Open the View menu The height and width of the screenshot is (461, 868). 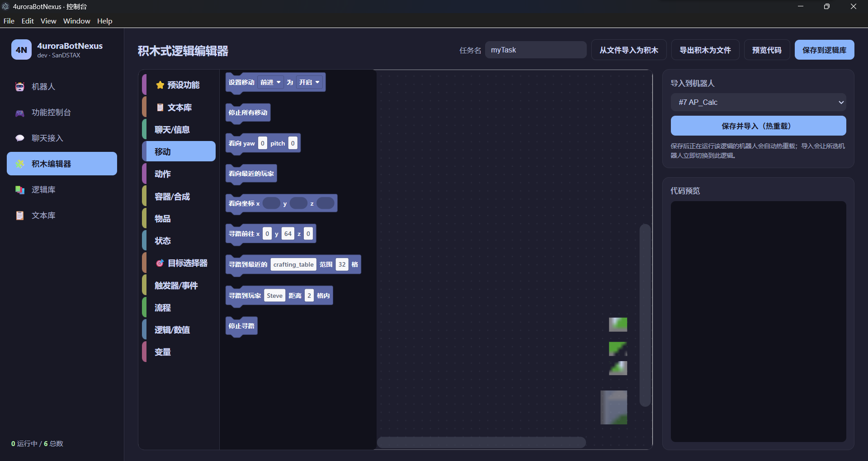pos(48,21)
